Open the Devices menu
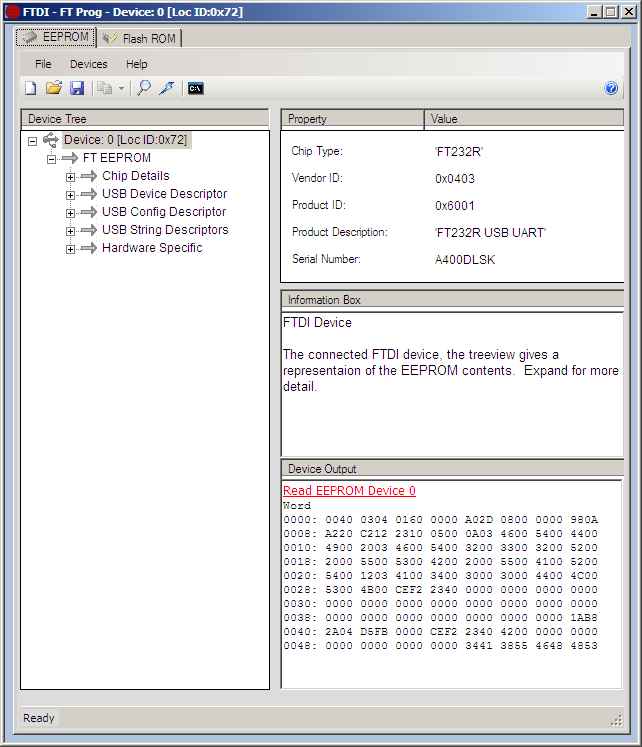 [88, 64]
